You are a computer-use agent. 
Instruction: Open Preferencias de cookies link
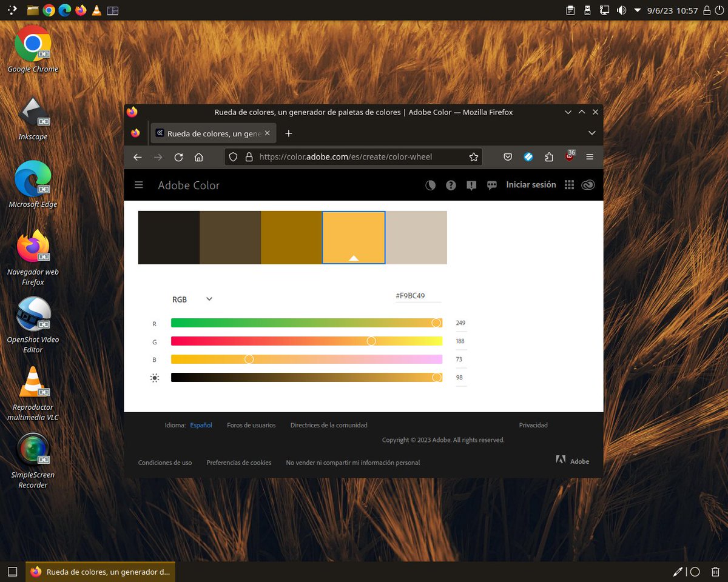click(239, 463)
